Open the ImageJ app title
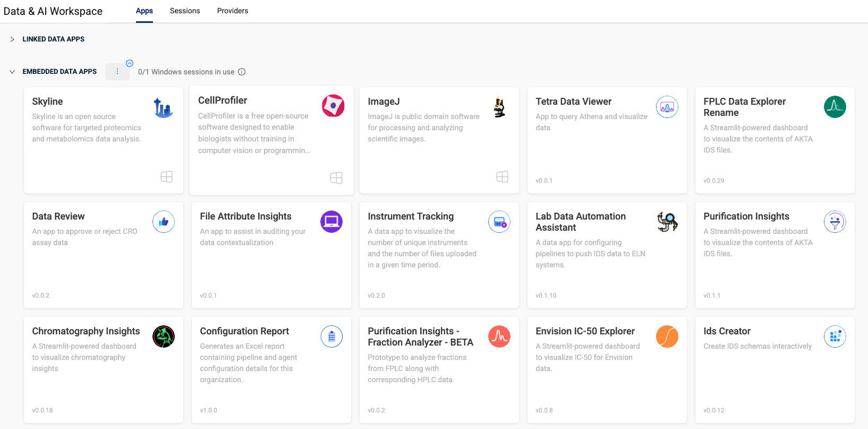Image resolution: width=868 pixels, height=429 pixels. (384, 102)
